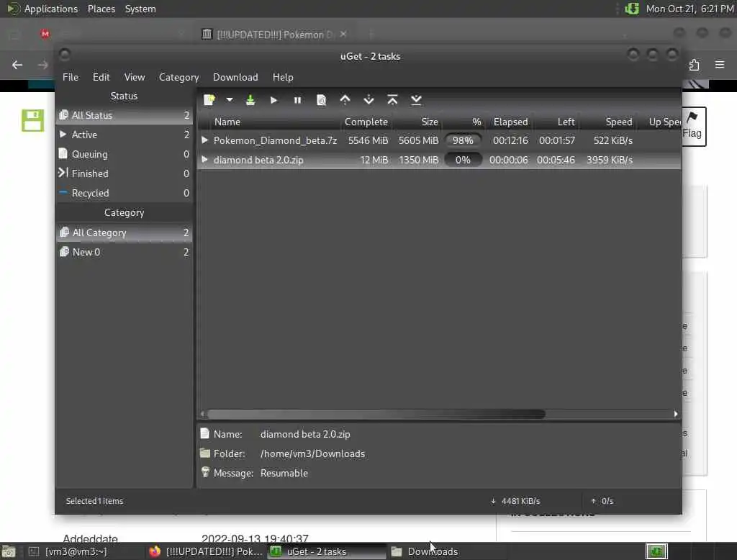737x560 pixels.
Task: Click the Folder path /home/vm3/Downloads
Action: (x=312, y=453)
